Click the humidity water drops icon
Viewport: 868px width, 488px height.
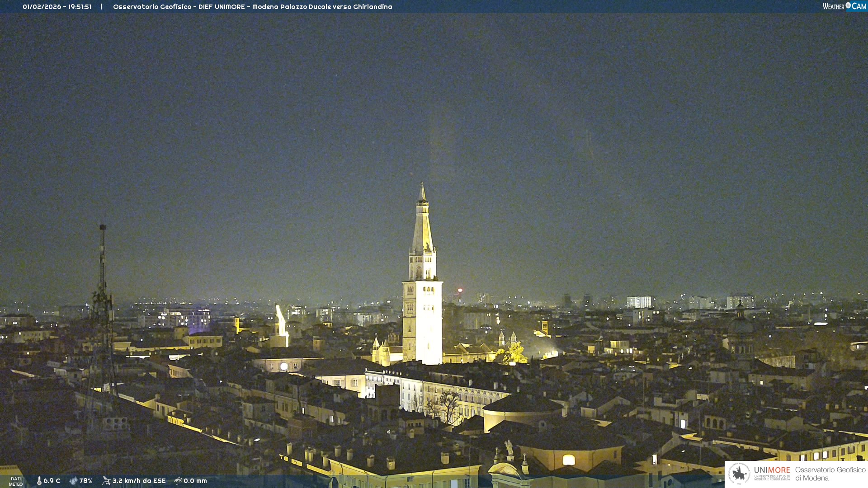pyautogui.click(x=73, y=481)
